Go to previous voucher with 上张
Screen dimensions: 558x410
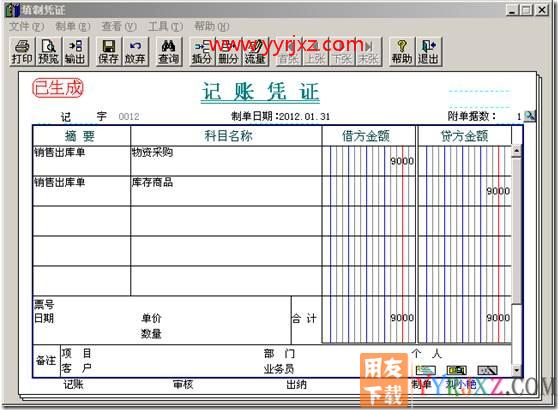click(x=315, y=52)
